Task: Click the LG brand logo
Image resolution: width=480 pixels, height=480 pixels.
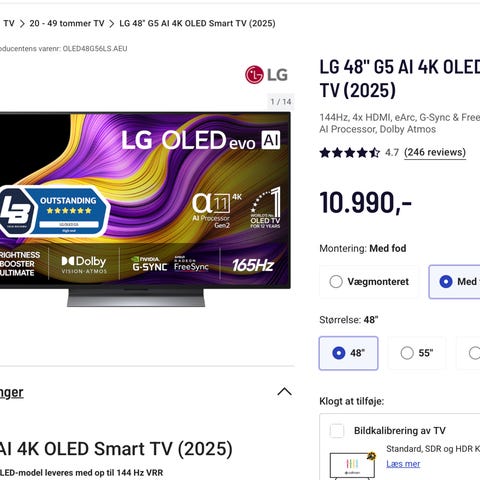Action: [266, 75]
